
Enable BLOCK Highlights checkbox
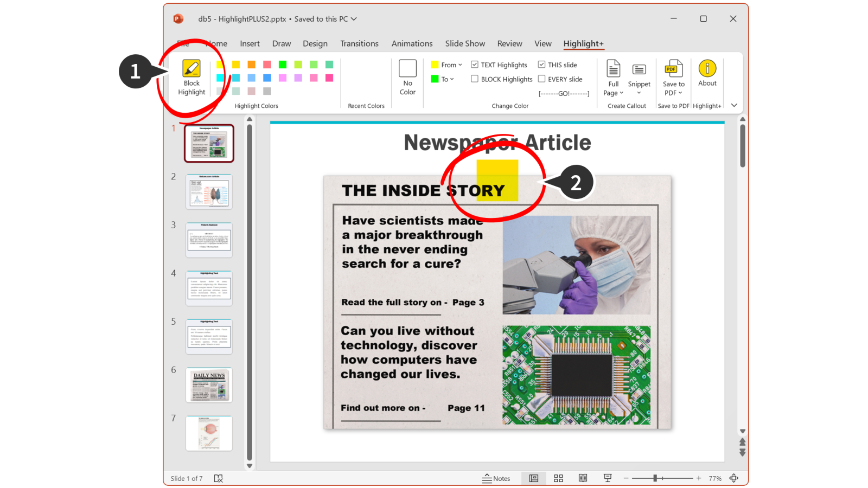pos(475,79)
